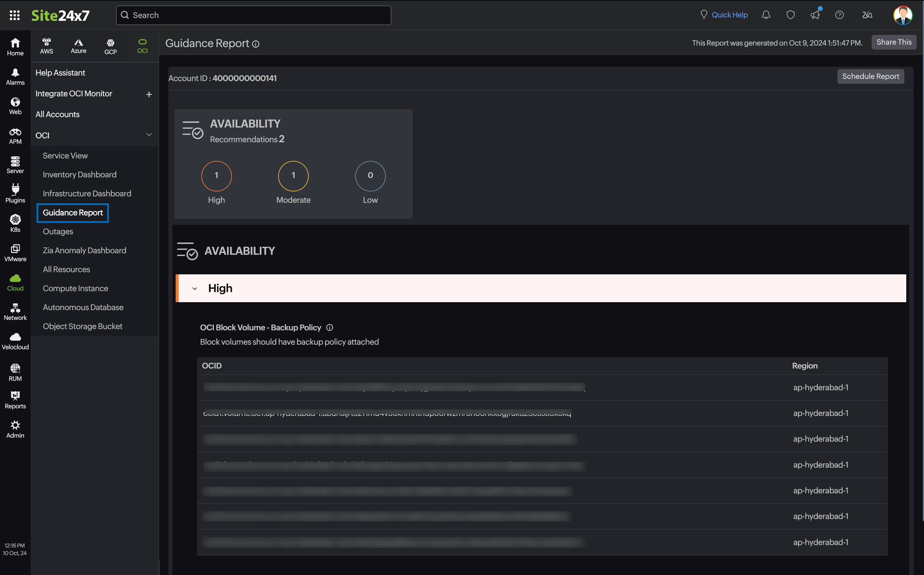This screenshot has height=575, width=924.
Task: Click the notifications bell icon
Action: (x=766, y=15)
